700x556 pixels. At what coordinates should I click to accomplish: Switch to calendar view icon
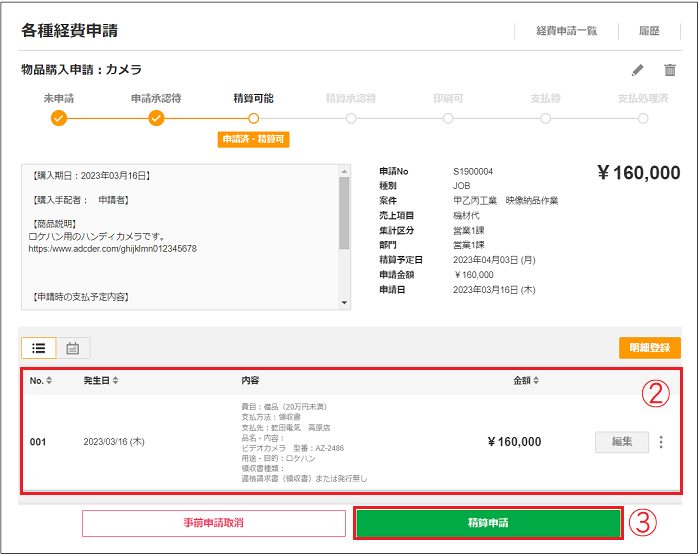tap(73, 348)
